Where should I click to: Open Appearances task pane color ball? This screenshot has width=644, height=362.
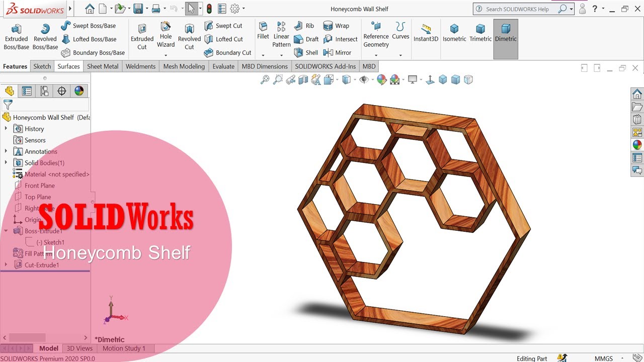(637, 145)
